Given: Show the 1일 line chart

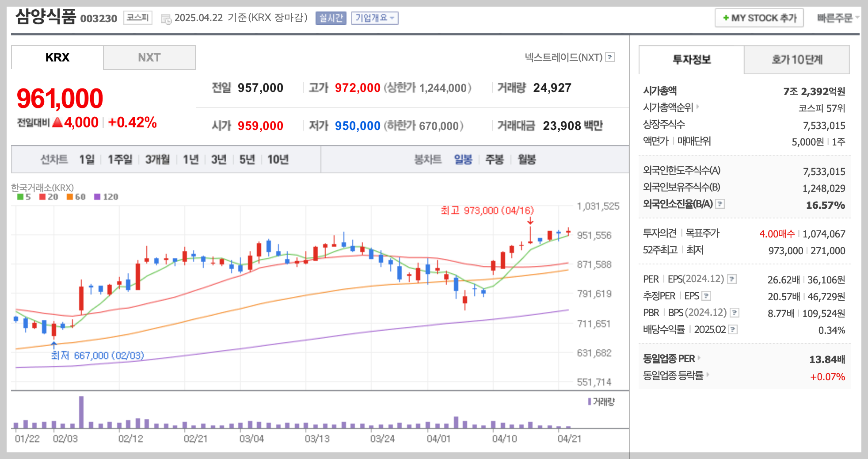Looking at the screenshot, I should click(87, 159).
